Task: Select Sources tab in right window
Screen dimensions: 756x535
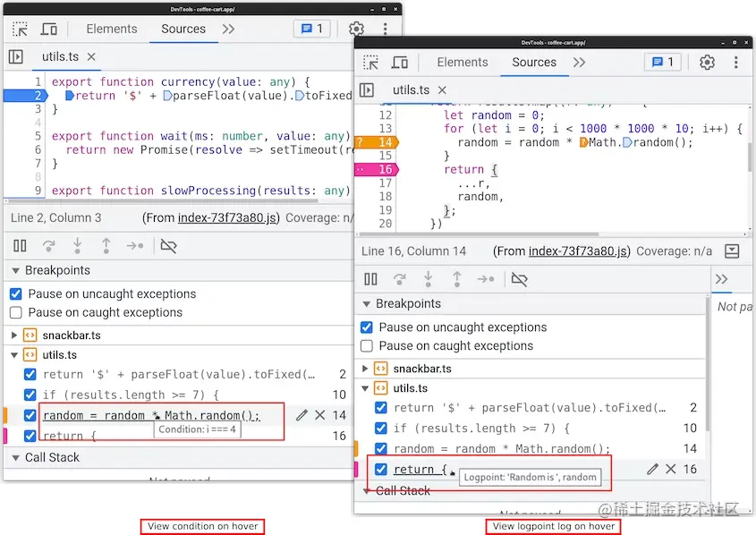Action: [x=534, y=63]
